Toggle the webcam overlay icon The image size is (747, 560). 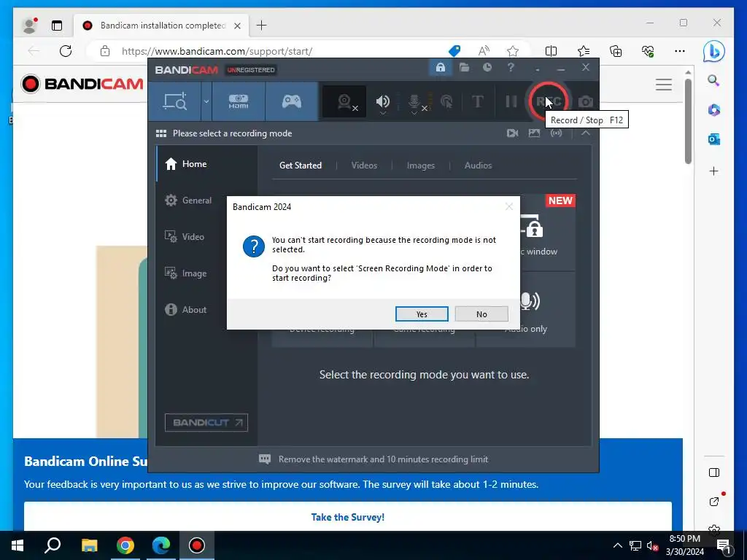(344, 101)
